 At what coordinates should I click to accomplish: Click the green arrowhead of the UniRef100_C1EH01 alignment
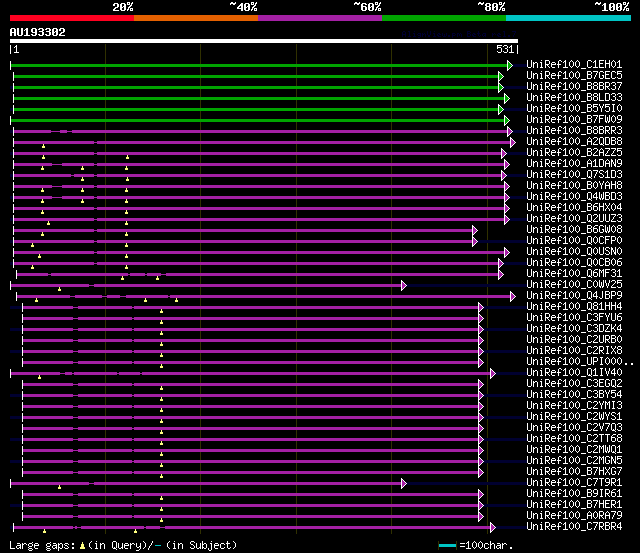(x=510, y=65)
